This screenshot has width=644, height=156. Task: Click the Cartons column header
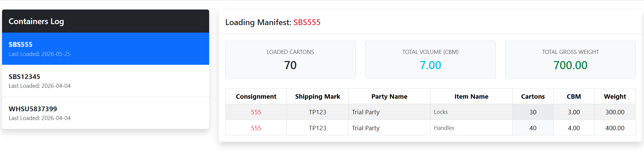point(533,96)
